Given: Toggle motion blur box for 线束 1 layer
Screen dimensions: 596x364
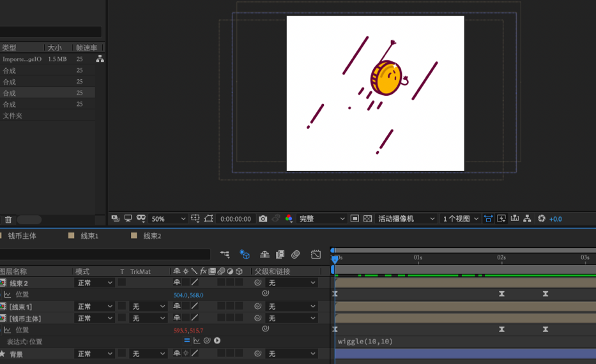Looking at the screenshot, I should 221,306.
